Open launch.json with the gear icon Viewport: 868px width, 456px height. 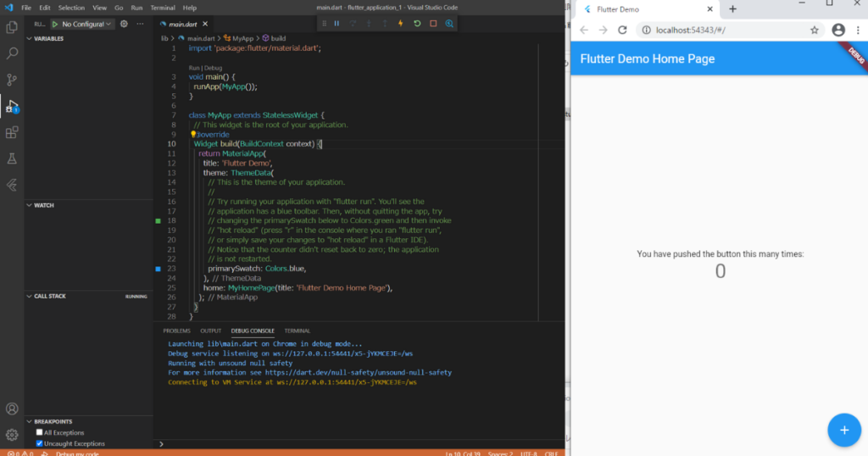coord(124,24)
